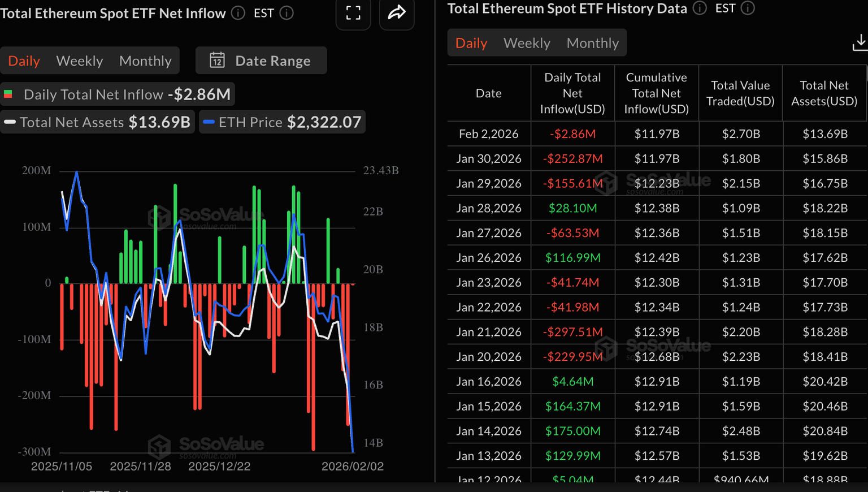Click the Feb 2,2026 table row date
The height and width of the screenshot is (492, 868).
[488, 134]
